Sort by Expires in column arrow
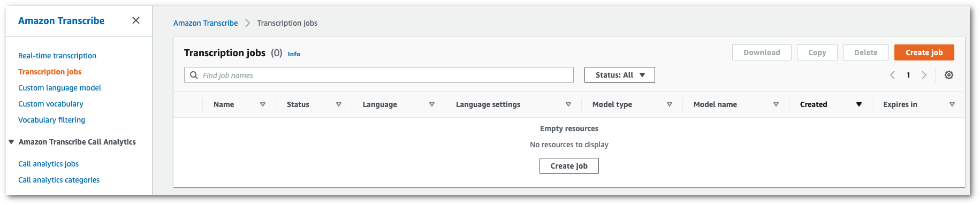Image resolution: width=980 pixels, height=205 pixels. pos(952,104)
